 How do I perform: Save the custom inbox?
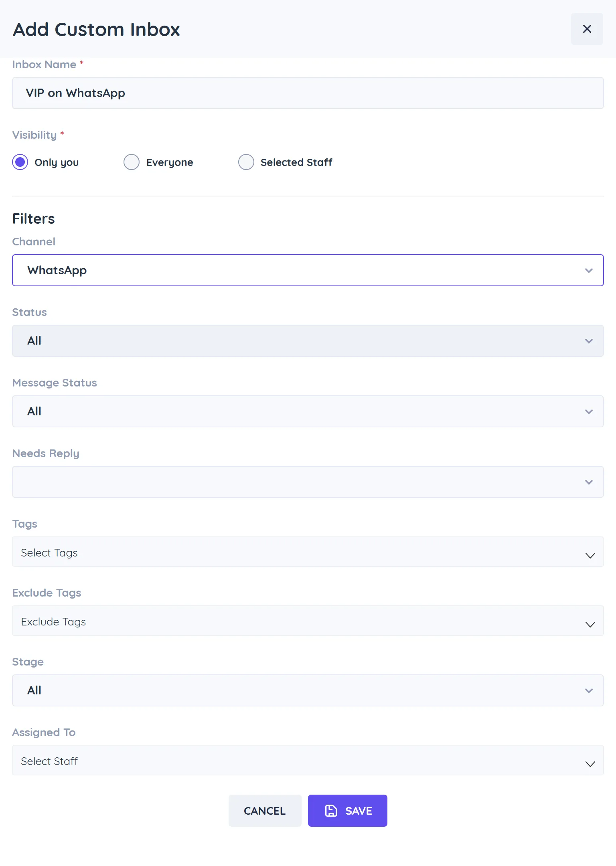coord(348,811)
